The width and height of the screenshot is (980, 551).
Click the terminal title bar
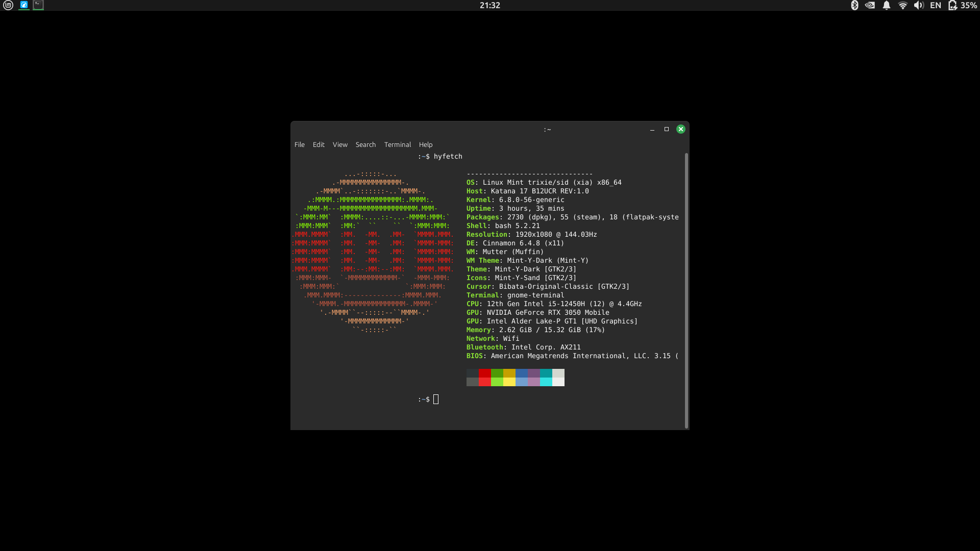[x=490, y=129]
